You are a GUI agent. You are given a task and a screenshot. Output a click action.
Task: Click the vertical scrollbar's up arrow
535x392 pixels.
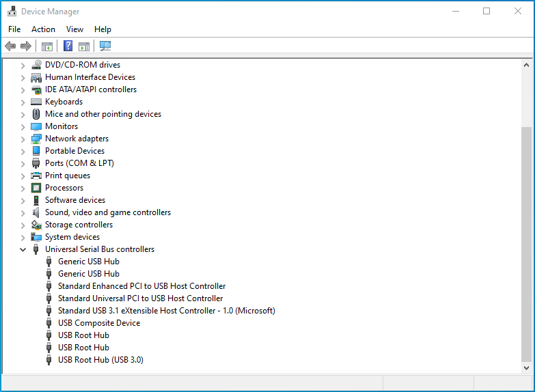pos(526,65)
